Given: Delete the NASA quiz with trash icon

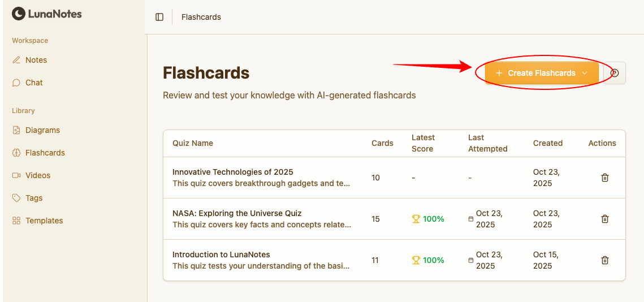Looking at the screenshot, I should [x=604, y=219].
